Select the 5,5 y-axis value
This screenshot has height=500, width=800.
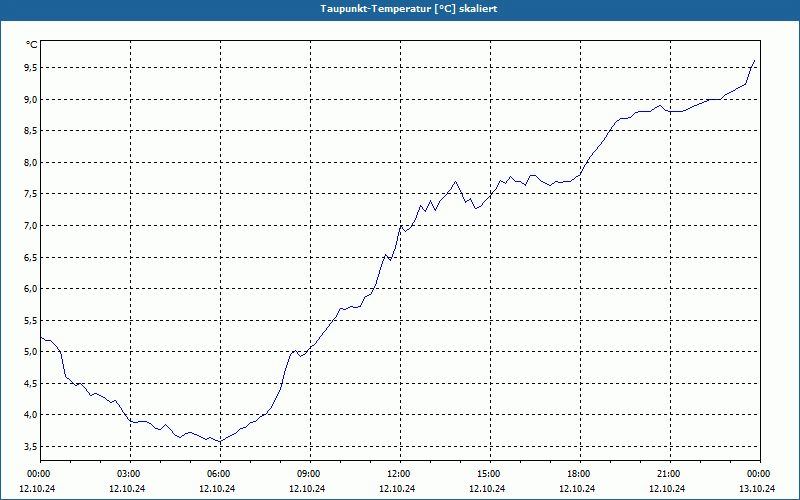point(31,320)
